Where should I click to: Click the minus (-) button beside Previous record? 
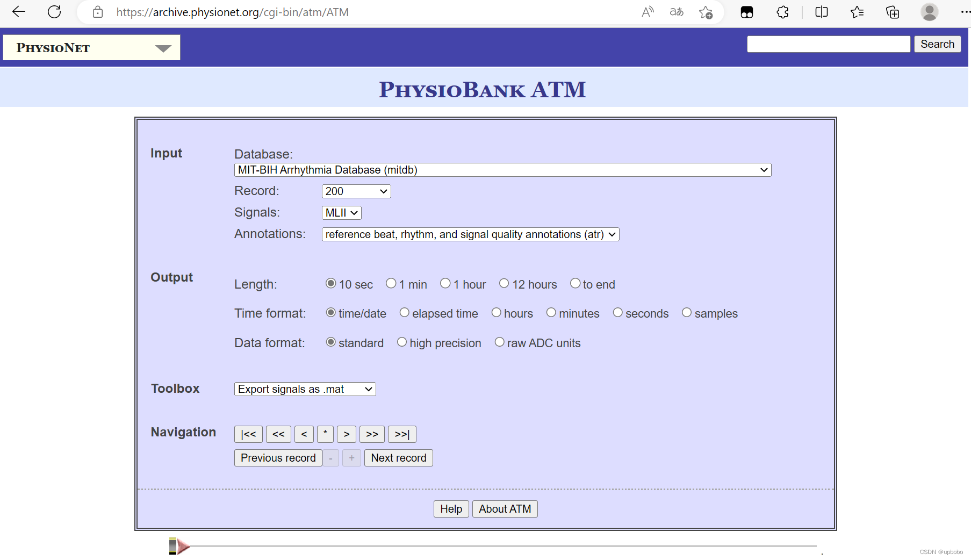tap(331, 458)
